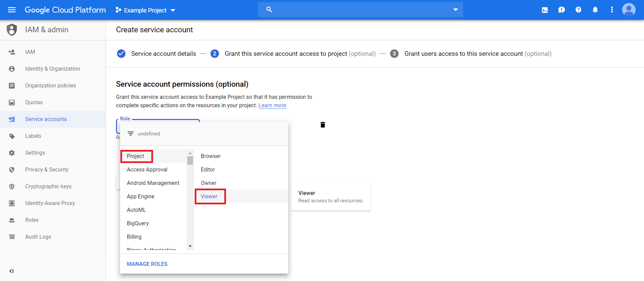Open the user account avatar

coord(629,10)
